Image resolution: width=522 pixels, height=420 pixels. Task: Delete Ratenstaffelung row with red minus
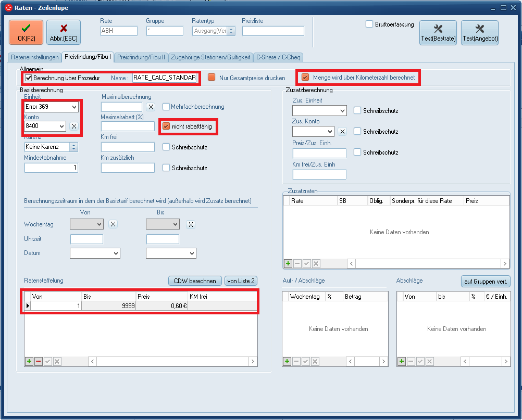pyautogui.click(x=39, y=361)
